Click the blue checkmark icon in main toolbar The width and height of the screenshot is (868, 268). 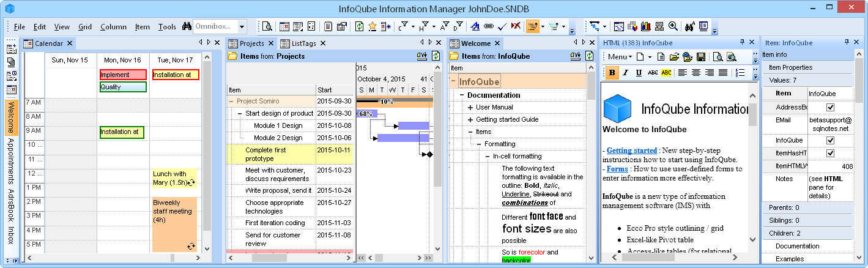pyautogui.click(x=502, y=26)
